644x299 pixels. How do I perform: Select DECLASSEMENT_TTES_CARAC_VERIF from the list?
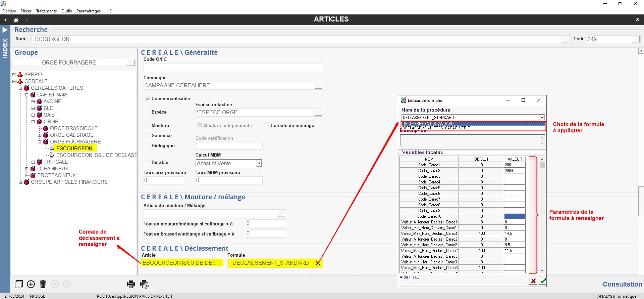pos(436,128)
